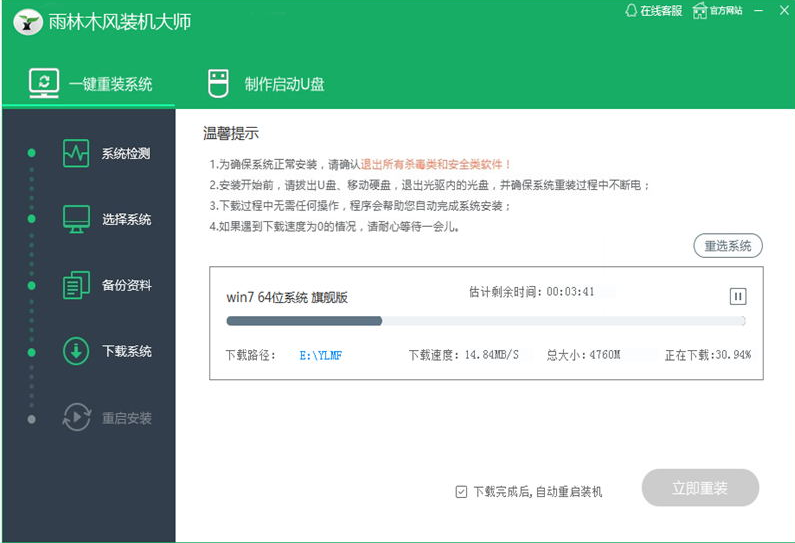This screenshot has height=543, width=795.
Task: Click the 备份资料 documents icon
Action: (x=76, y=285)
